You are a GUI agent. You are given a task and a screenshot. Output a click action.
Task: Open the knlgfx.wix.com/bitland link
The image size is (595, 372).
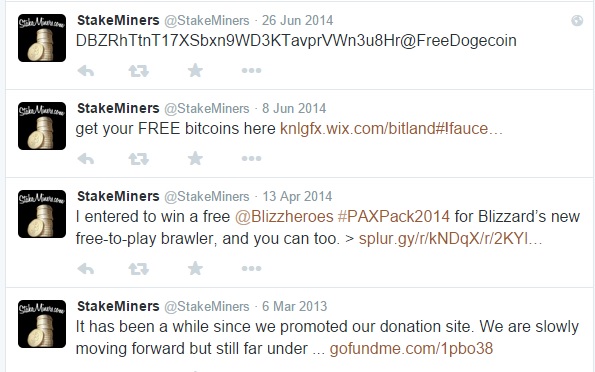click(x=391, y=129)
